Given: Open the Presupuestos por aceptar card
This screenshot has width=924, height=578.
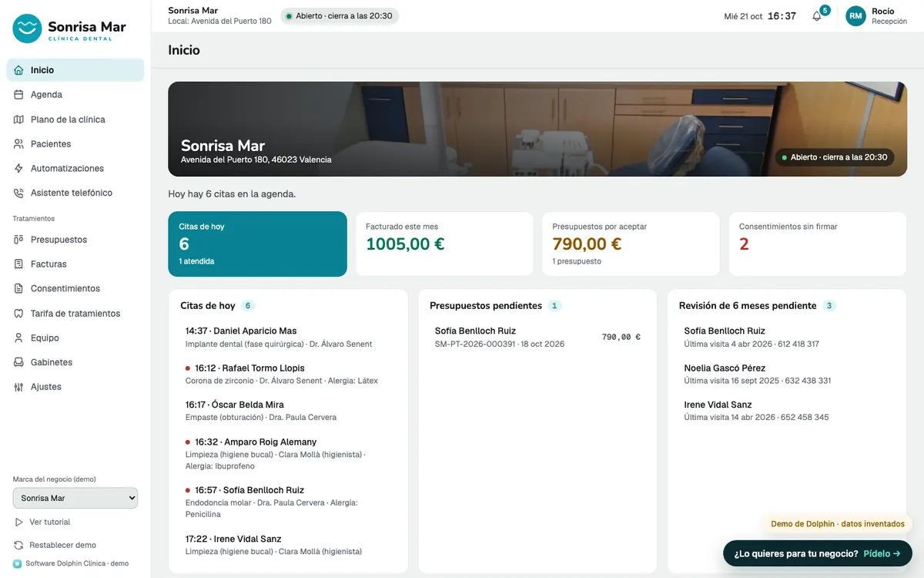Looking at the screenshot, I should [x=631, y=244].
